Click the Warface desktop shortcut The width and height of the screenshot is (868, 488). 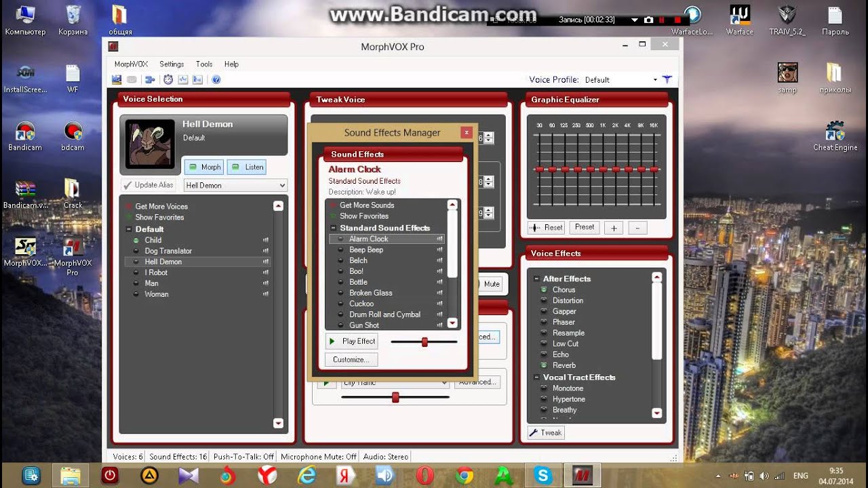pos(739,20)
